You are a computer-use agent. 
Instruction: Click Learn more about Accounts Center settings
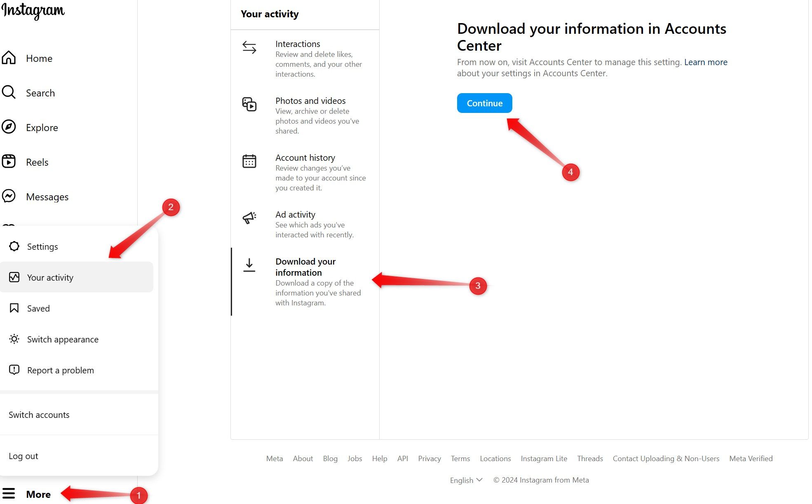tap(706, 61)
